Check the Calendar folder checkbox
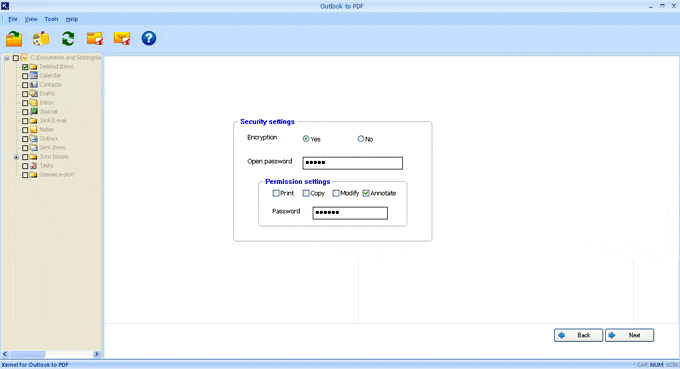The height and width of the screenshot is (369, 680). click(25, 76)
